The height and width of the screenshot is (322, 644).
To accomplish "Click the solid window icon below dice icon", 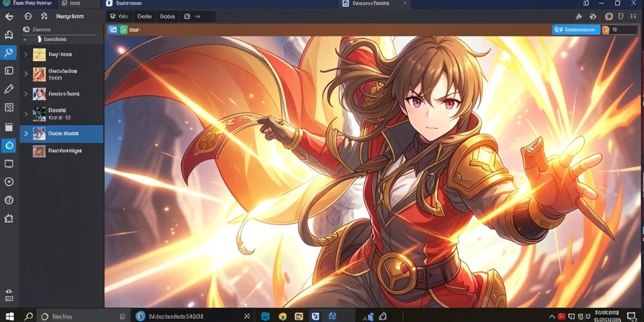I will coord(9,127).
